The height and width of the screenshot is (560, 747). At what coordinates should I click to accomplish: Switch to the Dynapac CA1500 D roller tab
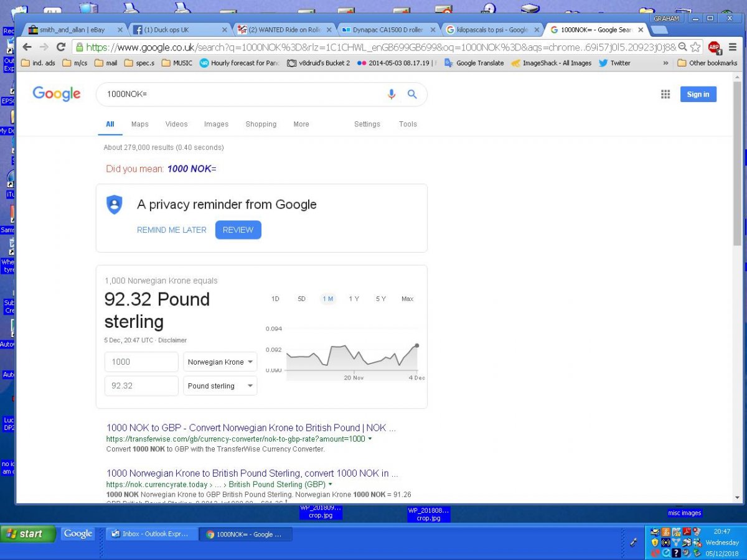pyautogui.click(x=389, y=30)
